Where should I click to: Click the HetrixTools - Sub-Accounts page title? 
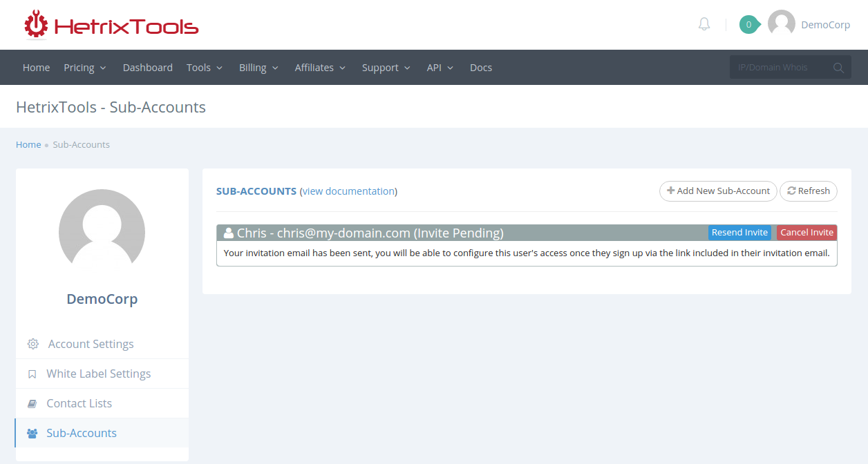coord(111,107)
